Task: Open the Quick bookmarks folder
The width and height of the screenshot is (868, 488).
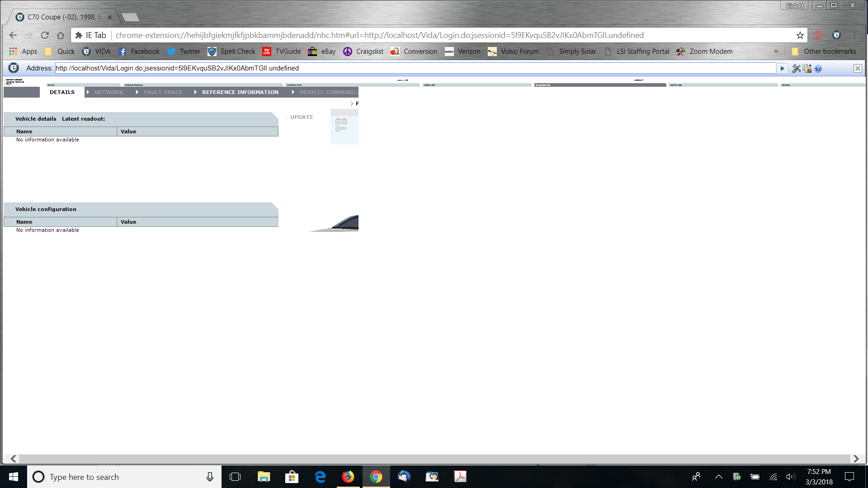Action: point(60,52)
